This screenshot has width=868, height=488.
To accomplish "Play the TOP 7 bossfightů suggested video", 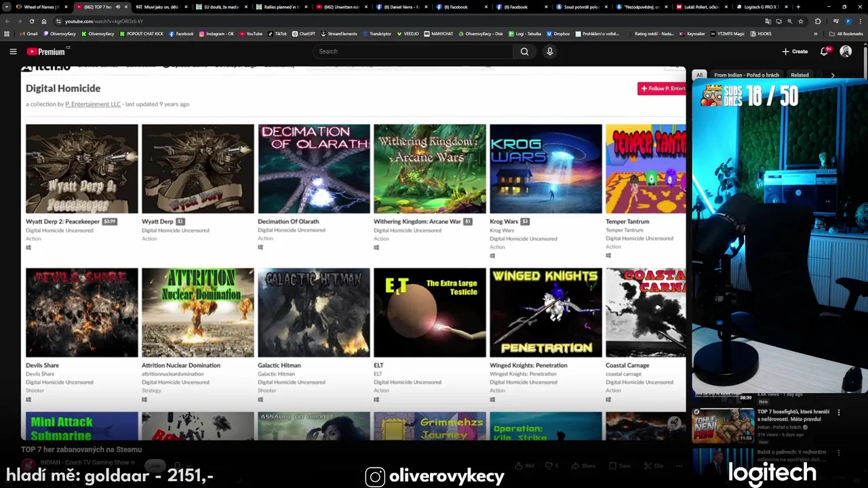I will coord(723,425).
